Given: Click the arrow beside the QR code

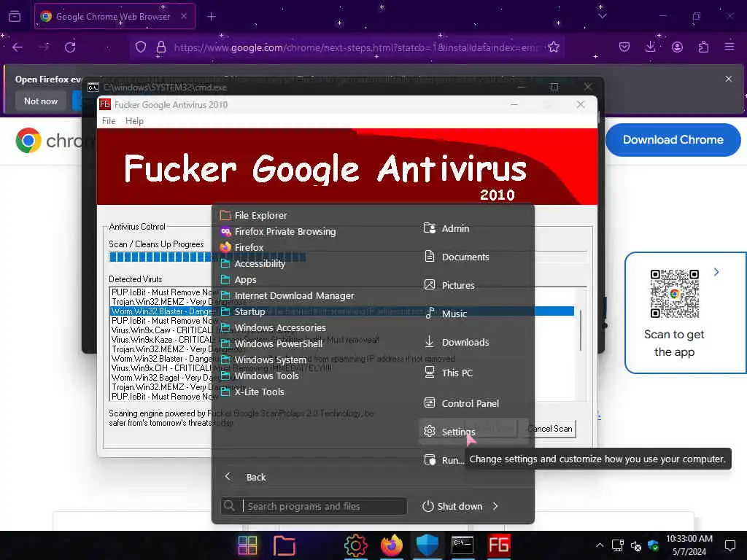Looking at the screenshot, I should pyautogui.click(x=716, y=272).
